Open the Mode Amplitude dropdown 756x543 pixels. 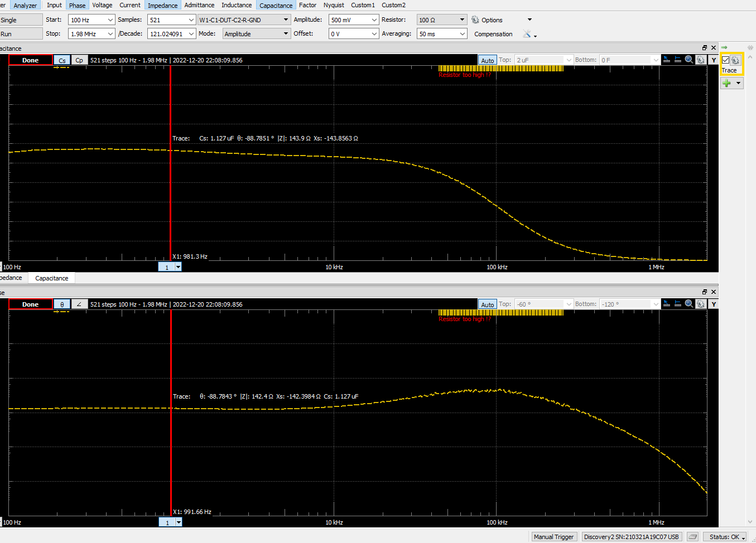(x=286, y=34)
